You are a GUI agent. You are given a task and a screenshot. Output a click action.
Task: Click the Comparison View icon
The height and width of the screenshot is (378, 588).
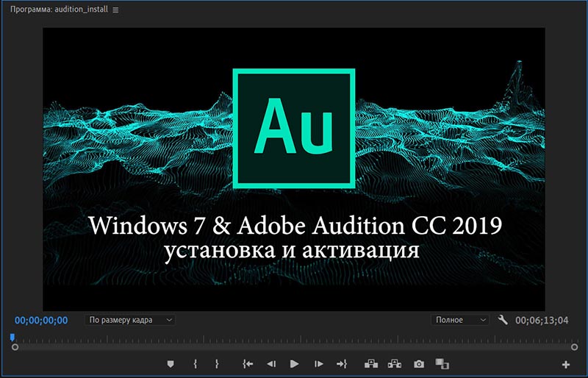pos(442,364)
